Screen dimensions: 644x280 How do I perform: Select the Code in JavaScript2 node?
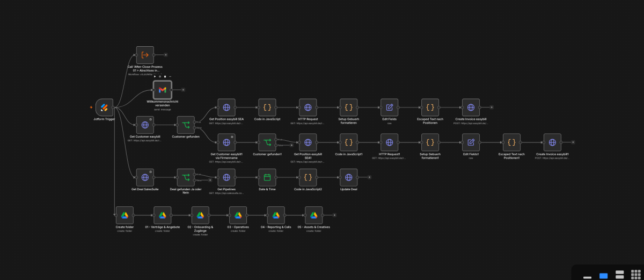coord(308,177)
